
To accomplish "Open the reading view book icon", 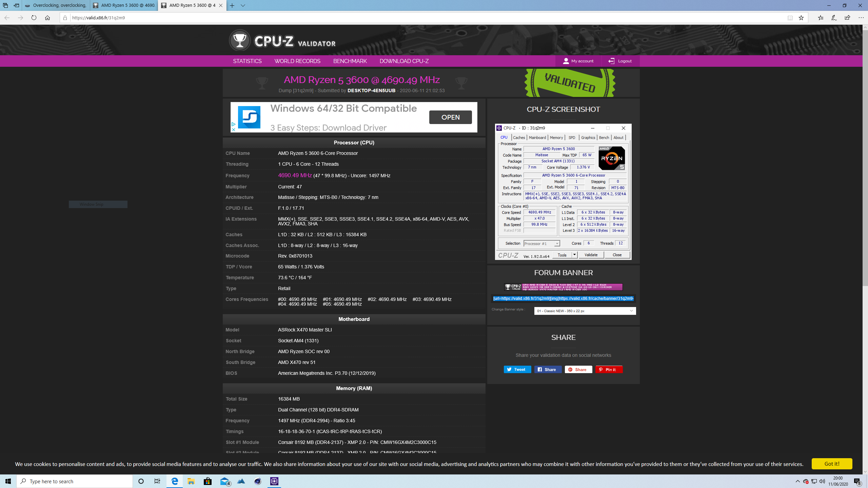I will coord(790,18).
